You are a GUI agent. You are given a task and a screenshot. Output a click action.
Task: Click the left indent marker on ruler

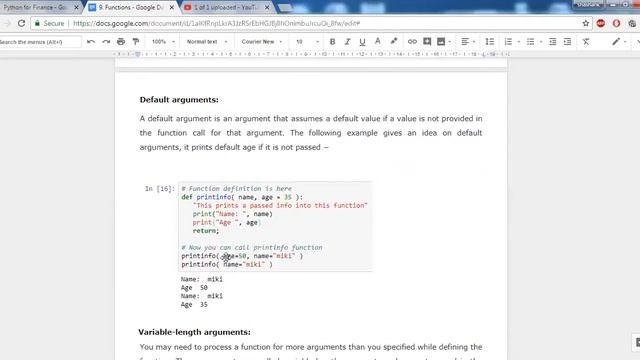point(138,54)
